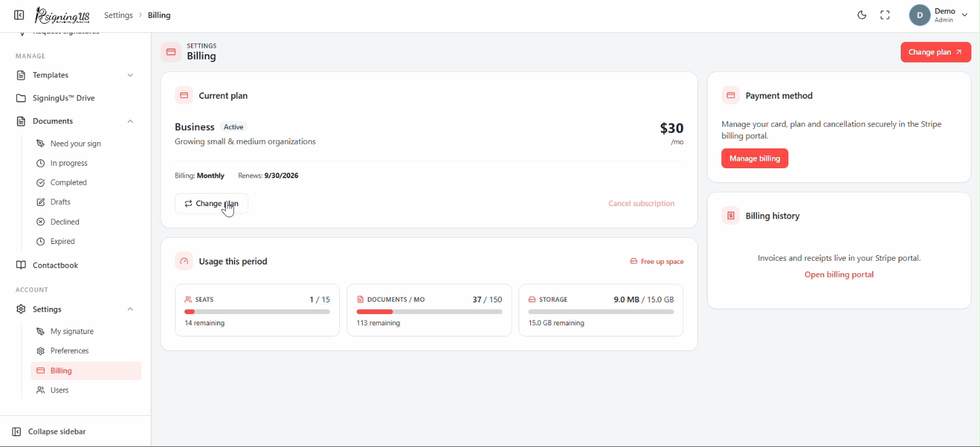This screenshot has height=447, width=980.
Task: Click the 14 remaining seats text
Action: click(x=205, y=323)
